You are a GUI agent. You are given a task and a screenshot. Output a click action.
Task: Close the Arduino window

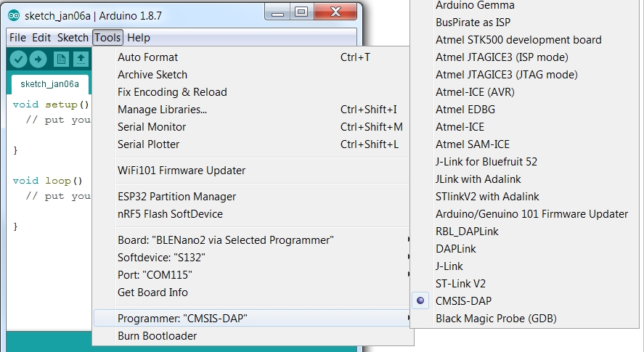(335, 12)
